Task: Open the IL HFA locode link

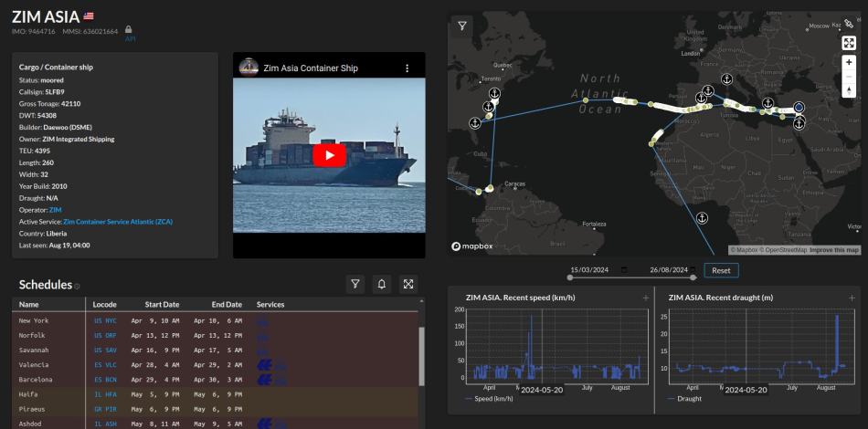Action: pyautogui.click(x=105, y=394)
